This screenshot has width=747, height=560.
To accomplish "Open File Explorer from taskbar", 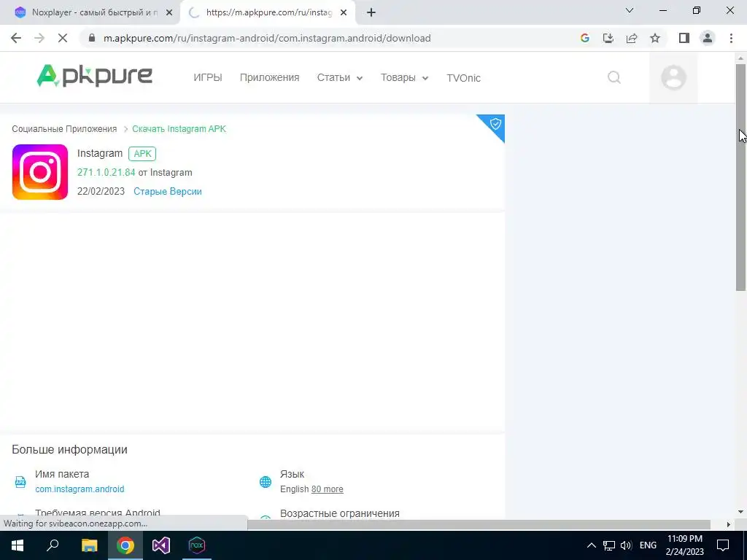I will coord(89,545).
